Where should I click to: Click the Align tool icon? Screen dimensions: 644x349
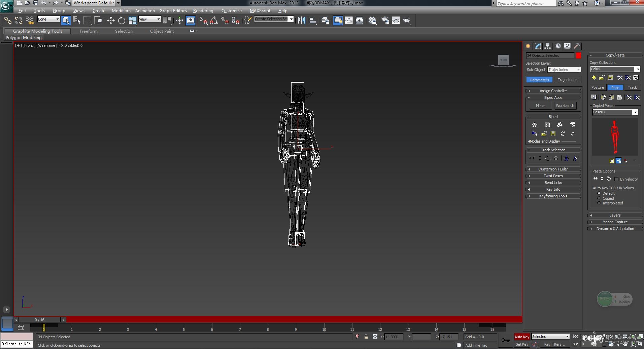[x=312, y=21]
